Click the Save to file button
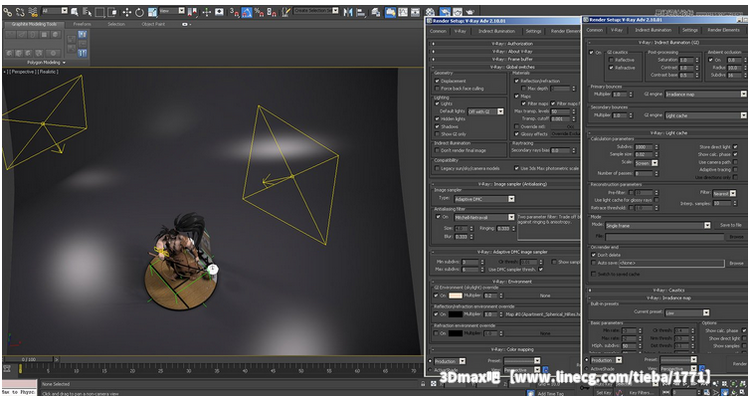 (x=731, y=225)
